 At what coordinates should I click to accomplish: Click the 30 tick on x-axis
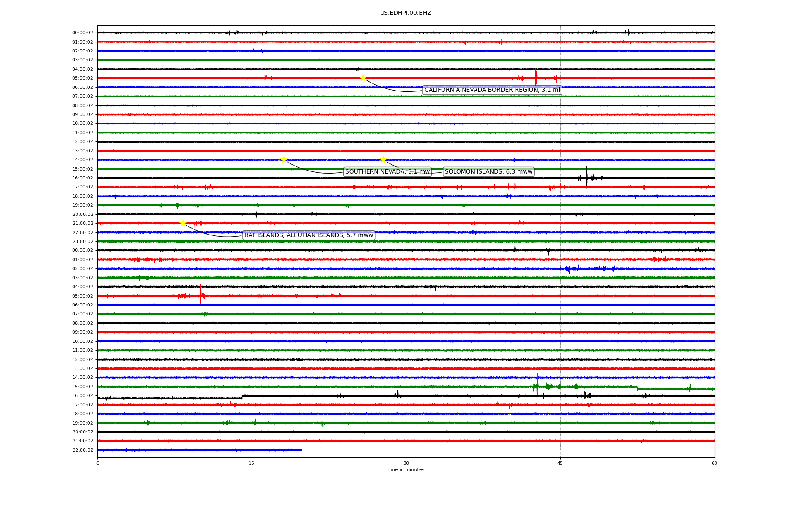click(406, 463)
